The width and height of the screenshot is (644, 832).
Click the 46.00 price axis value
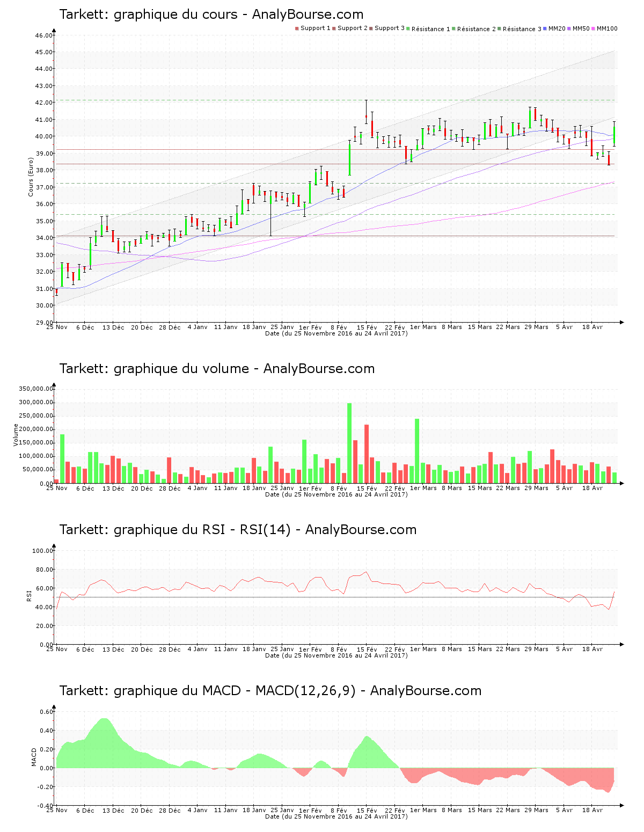coord(44,35)
